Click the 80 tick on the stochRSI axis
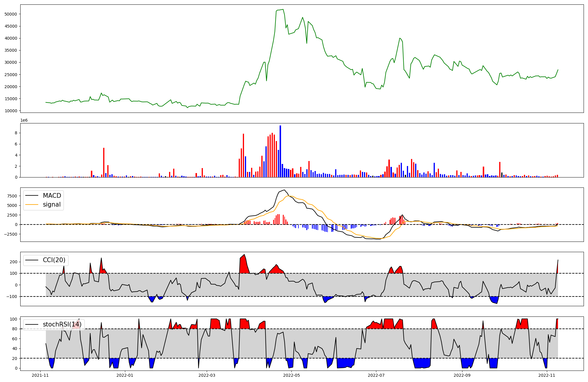The height and width of the screenshot is (382, 588). [x=15, y=329]
